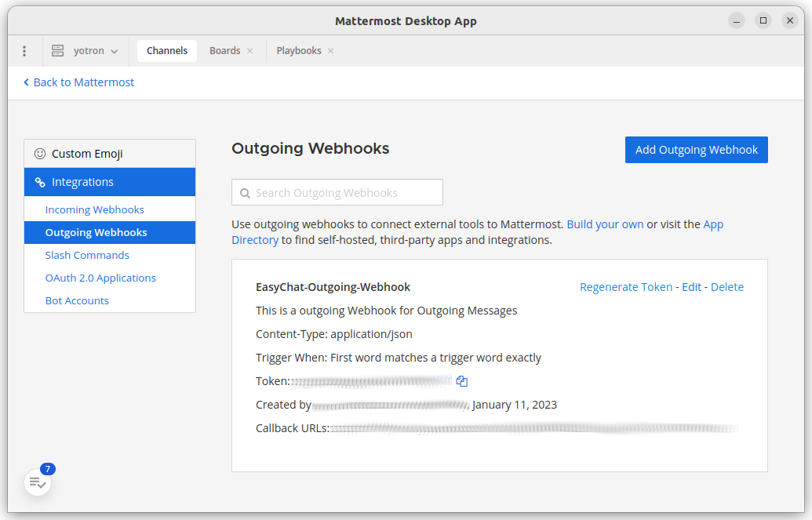812x520 pixels.
Task: Delete the EasyChat-Outgoing-Webhook
Action: (x=727, y=287)
